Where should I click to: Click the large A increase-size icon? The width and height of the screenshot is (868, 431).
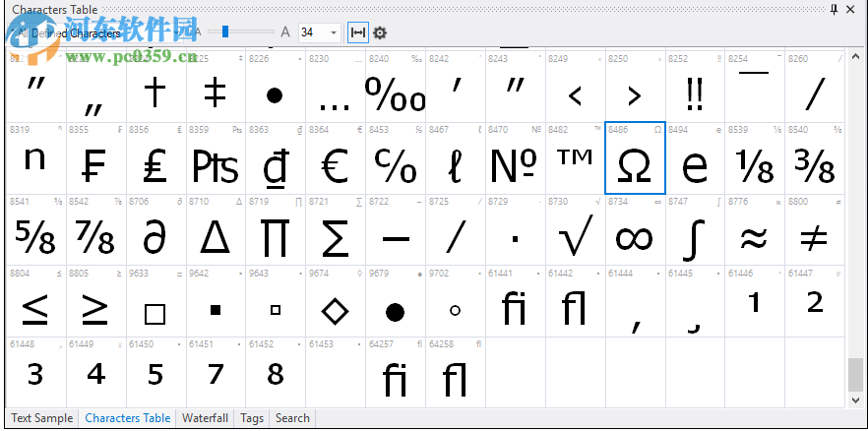(x=285, y=32)
